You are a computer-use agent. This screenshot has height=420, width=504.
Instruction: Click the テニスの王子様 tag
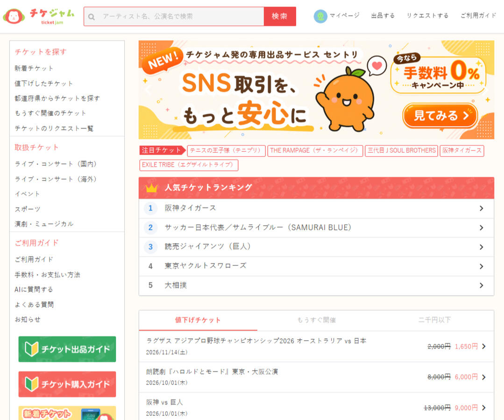point(226,150)
